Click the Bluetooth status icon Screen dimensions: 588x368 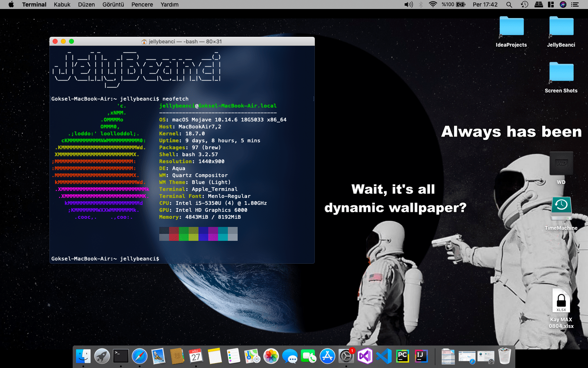421,4
